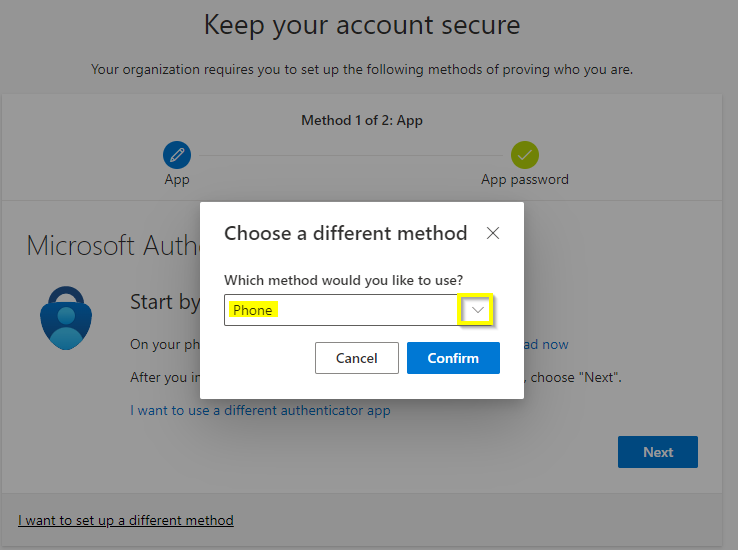The image size is (738, 550).
Task: Expand the method dropdown chevron arrow
Action: click(478, 310)
